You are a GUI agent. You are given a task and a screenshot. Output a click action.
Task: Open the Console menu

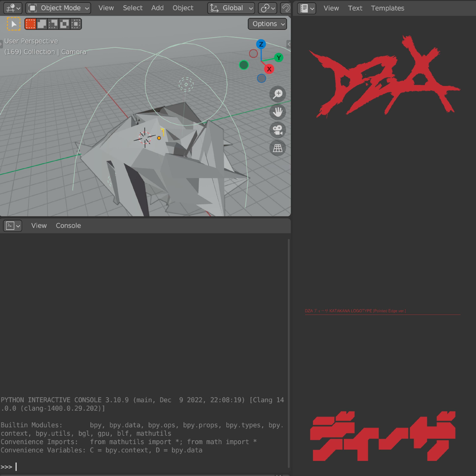pos(68,225)
